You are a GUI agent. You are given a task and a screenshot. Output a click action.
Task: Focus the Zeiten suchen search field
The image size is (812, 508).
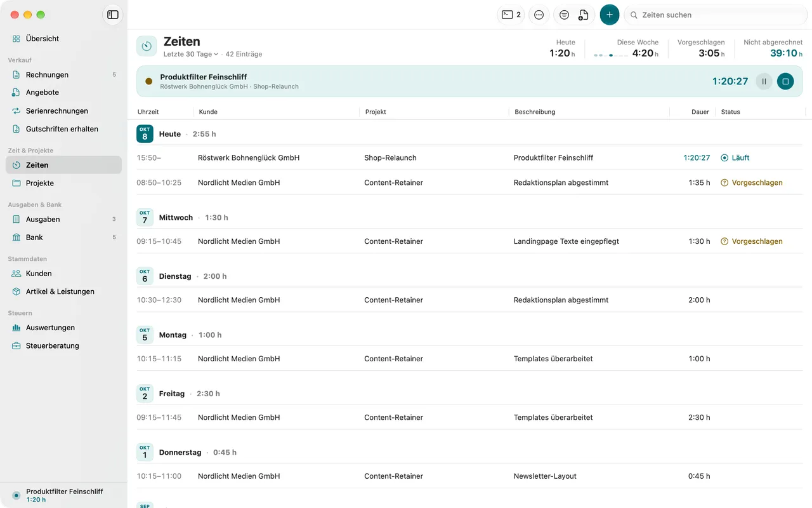(x=716, y=15)
